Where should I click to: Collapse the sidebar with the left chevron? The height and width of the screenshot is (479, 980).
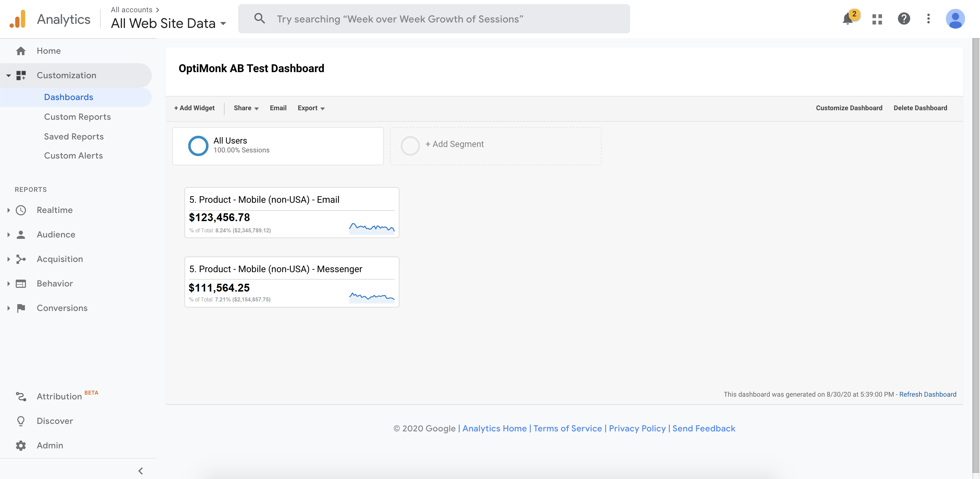(x=141, y=471)
